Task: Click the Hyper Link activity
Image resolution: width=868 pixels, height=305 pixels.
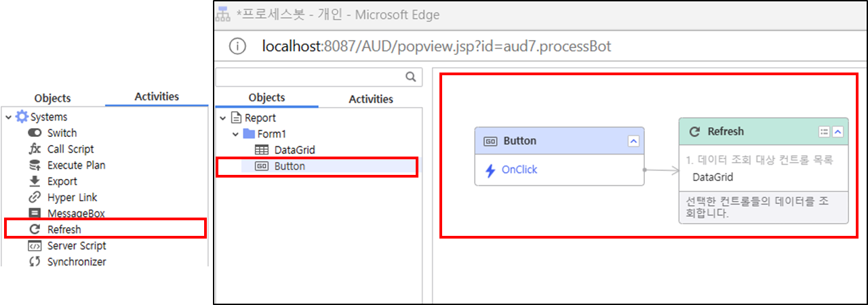Action: [72, 198]
